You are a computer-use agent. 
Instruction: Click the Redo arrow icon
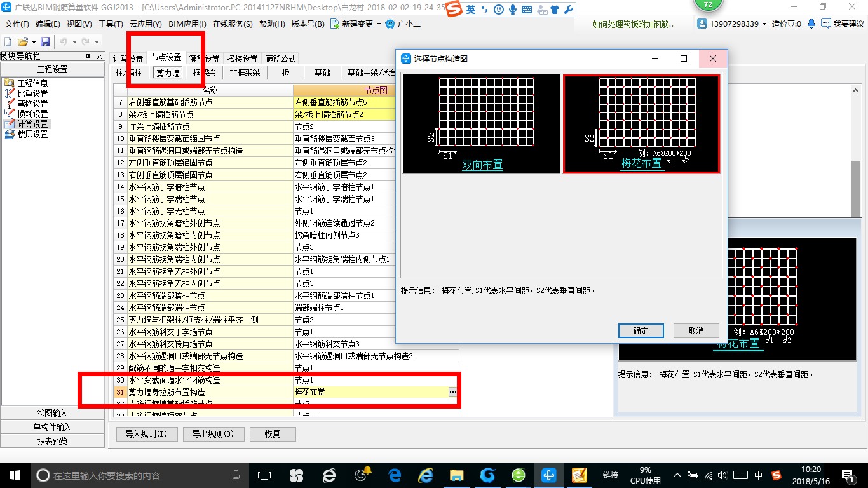click(x=85, y=41)
